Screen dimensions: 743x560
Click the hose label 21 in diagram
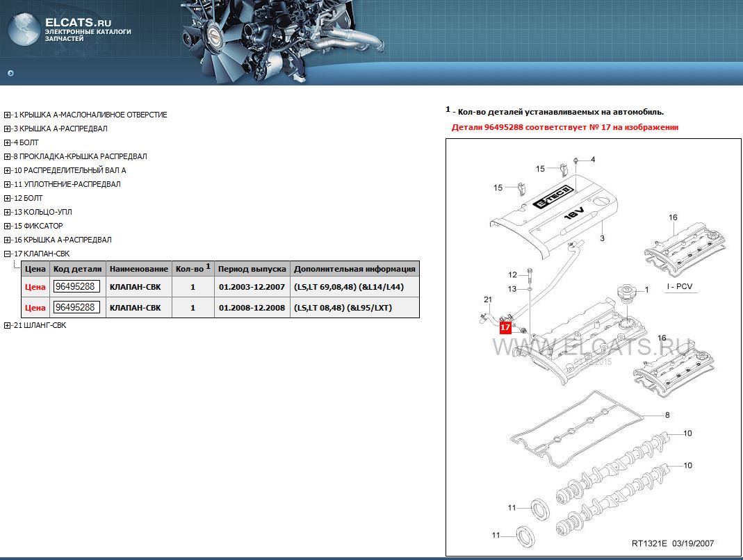[x=488, y=299]
